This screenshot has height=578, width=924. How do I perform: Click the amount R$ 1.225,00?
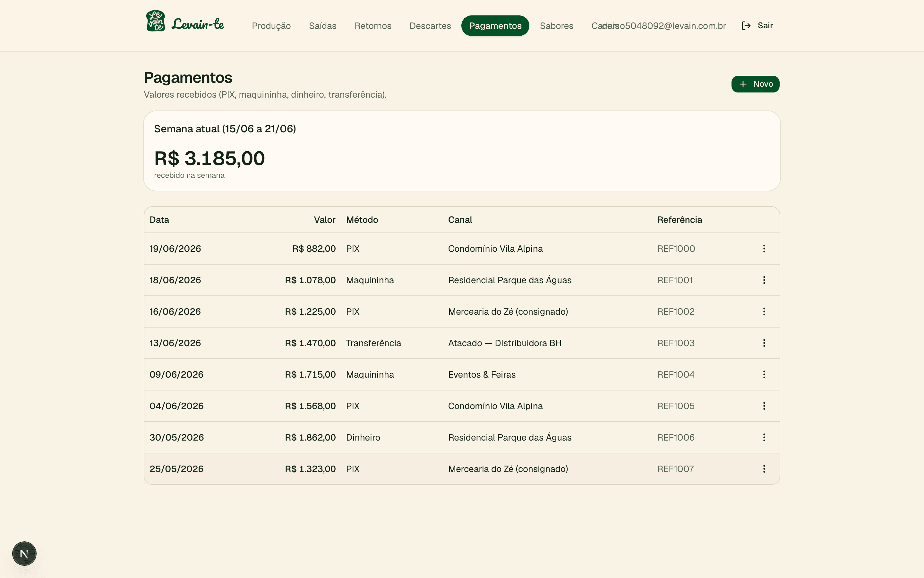(x=311, y=311)
